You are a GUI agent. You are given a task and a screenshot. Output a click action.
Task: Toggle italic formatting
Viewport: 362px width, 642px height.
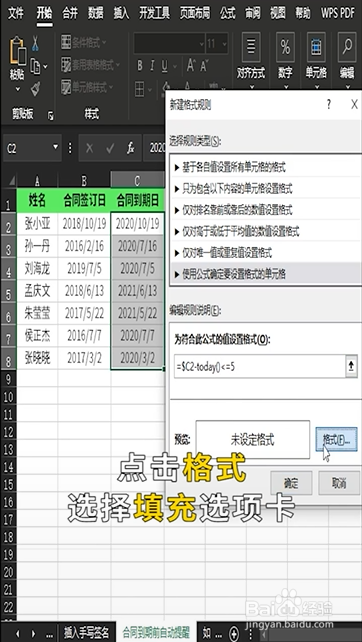coord(152,66)
